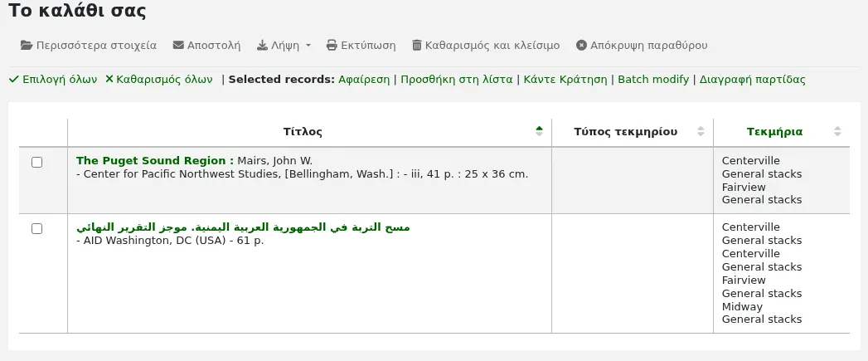Sort by the Τίτλος column arrows

(x=539, y=131)
